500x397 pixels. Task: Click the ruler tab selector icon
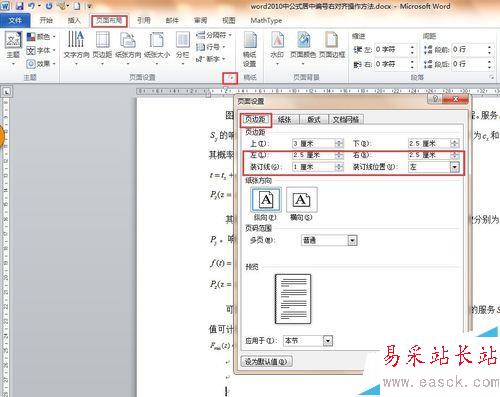tap(6, 91)
